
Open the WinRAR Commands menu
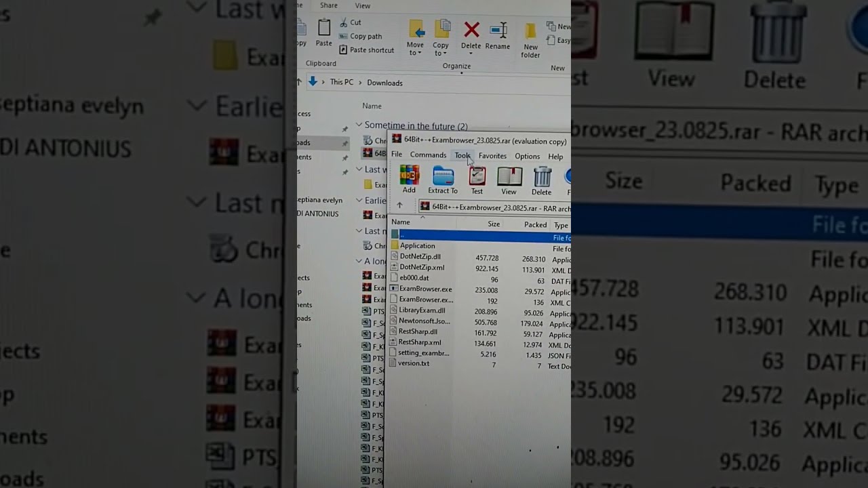428,155
